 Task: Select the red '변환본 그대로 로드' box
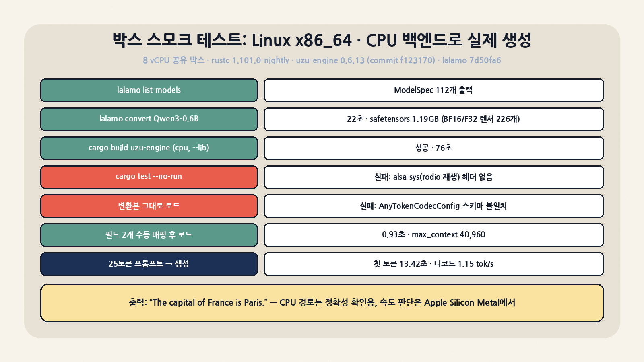click(x=149, y=206)
